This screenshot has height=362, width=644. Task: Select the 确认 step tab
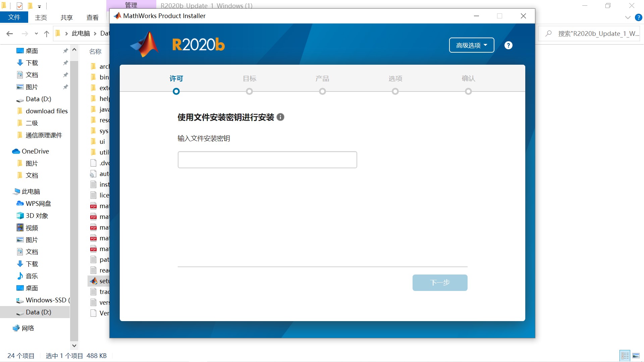(x=468, y=78)
